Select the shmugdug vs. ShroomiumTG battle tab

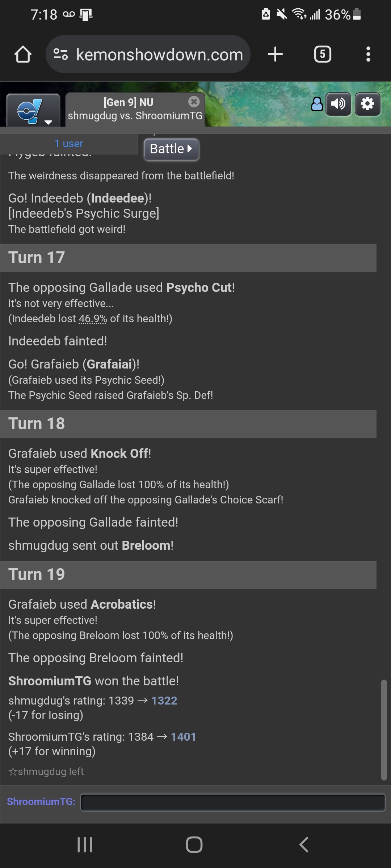point(135,110)
